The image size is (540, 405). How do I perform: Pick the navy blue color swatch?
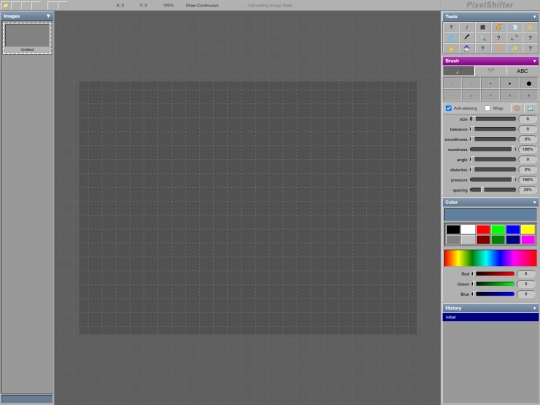tap(513, 240)
